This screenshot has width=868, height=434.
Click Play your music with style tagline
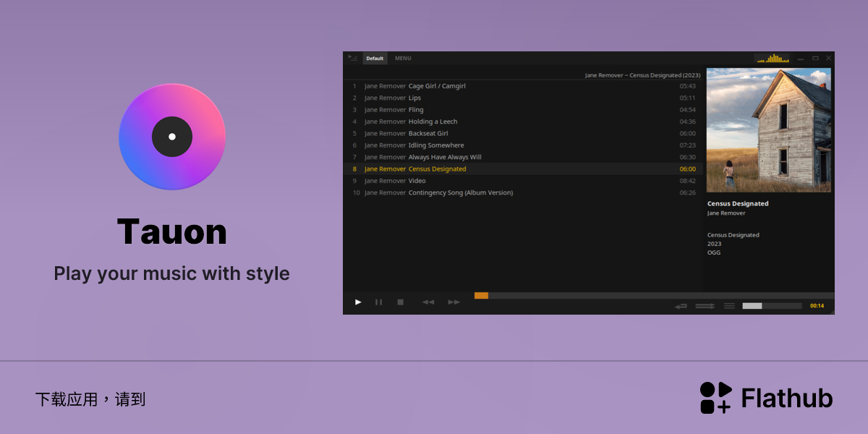tap(172, 274)
